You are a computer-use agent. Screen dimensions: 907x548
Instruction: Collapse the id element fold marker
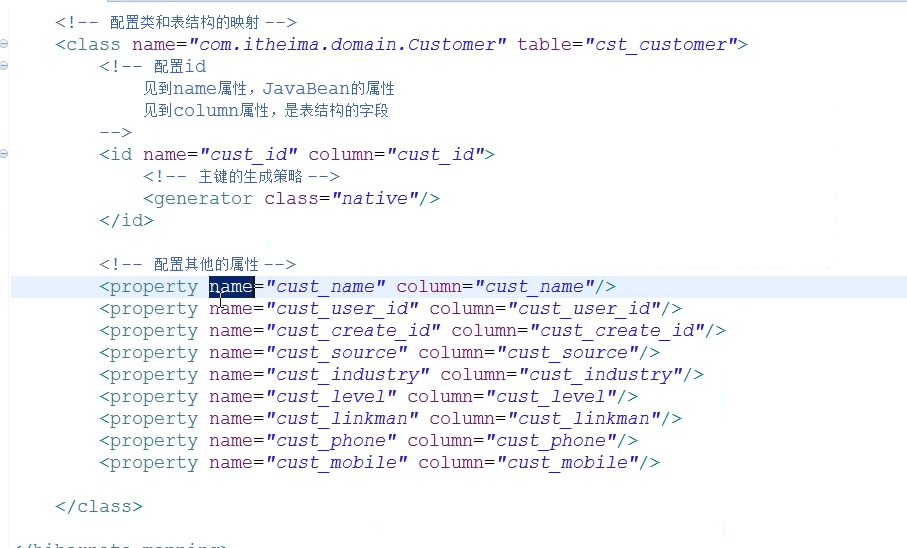pos(3,154)
